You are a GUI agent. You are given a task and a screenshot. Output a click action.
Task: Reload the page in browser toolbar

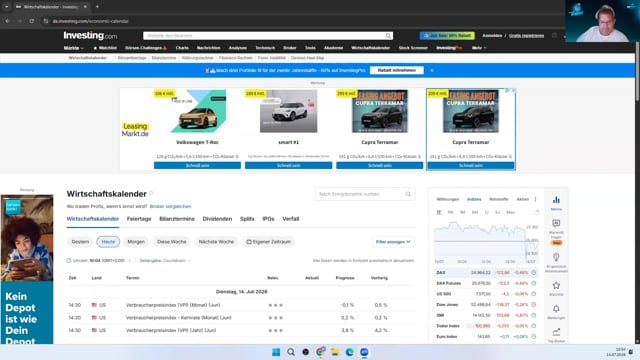(31, 21)
